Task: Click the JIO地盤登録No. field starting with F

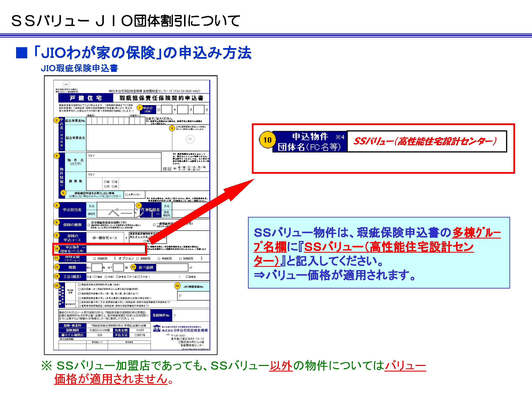Action: 194,296
